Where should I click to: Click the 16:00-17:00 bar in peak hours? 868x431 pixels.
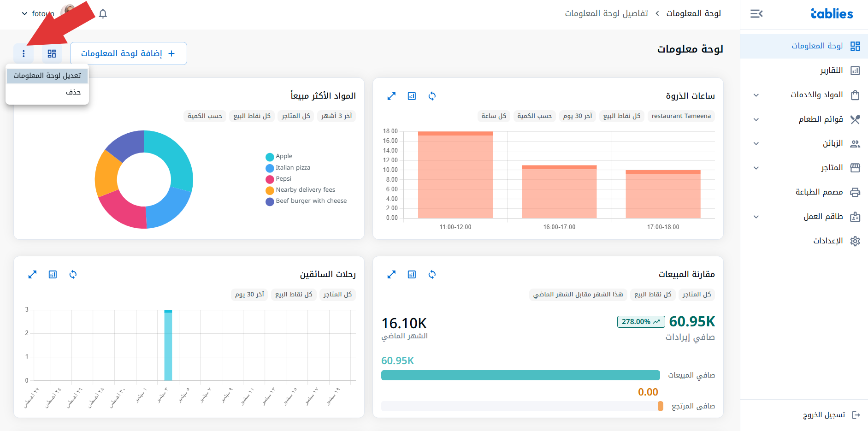point(559,192)
